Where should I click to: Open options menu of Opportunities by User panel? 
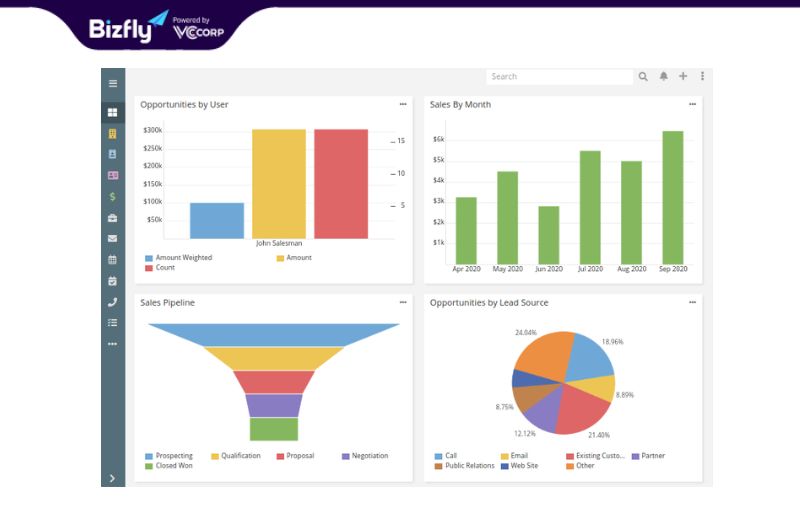[x=403, y=104]
